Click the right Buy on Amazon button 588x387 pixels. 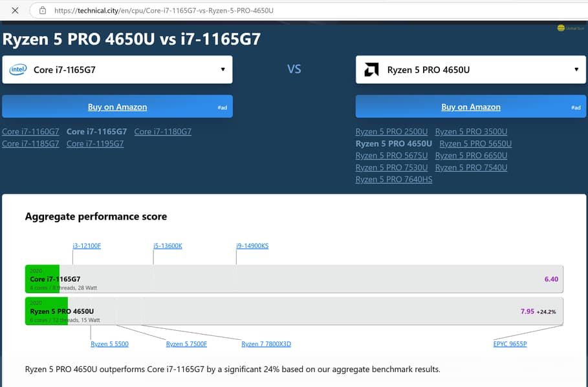pyautogui.click(x=470, y=107)
